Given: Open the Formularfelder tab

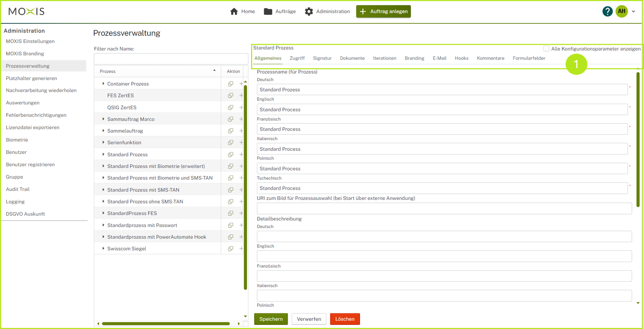Looking at the screenshot, I should (x=529, y=58).
